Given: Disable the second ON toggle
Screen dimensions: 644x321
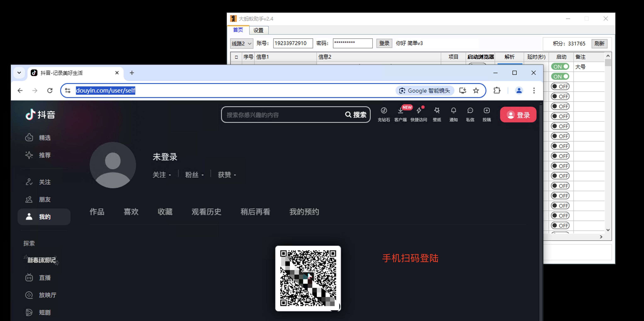Looking at the screenshot, I should (560, 77).
